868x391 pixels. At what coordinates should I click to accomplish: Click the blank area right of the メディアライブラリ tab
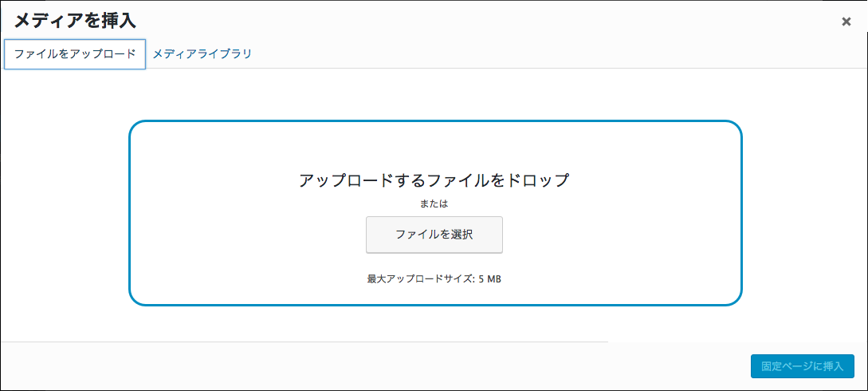[518, 54]
